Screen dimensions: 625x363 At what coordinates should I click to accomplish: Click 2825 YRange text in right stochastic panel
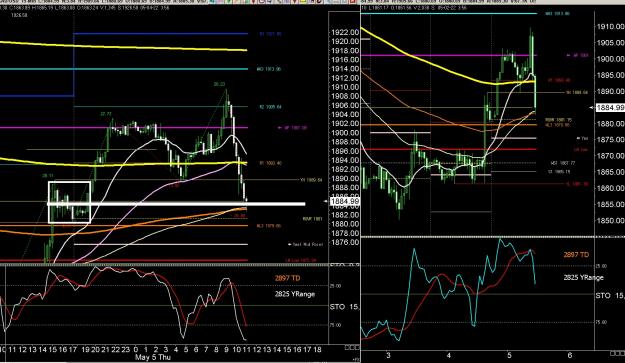pyautogui.click(x=584, y=277)
